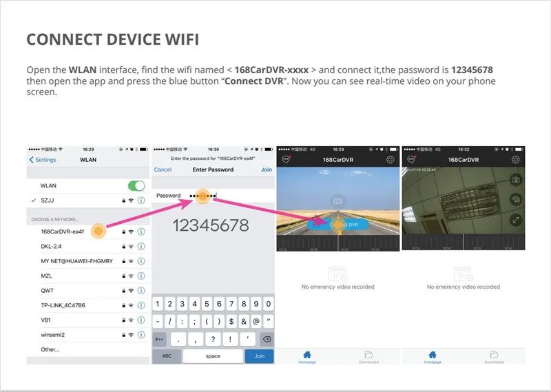The height and width of the screenshot is (392, 551).
Task: Tap the 0 key on keyboard
Action: coord(269,304)
